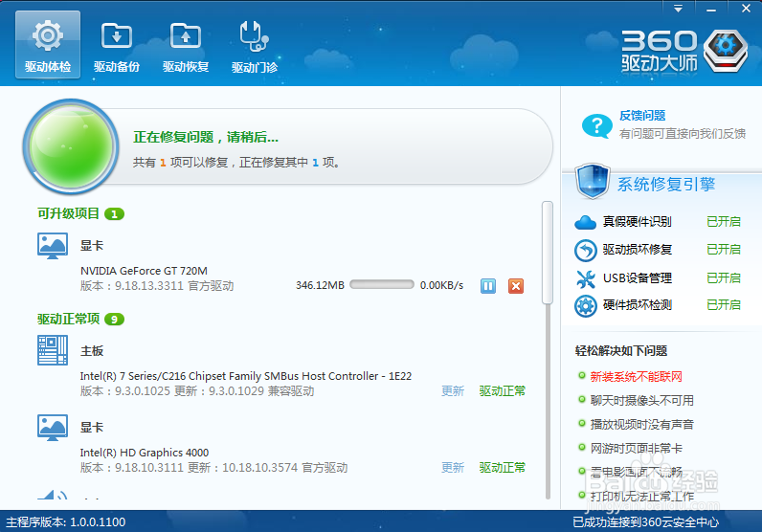Open 聊天时摄像头不可用 help link

[x=641, y=400]
